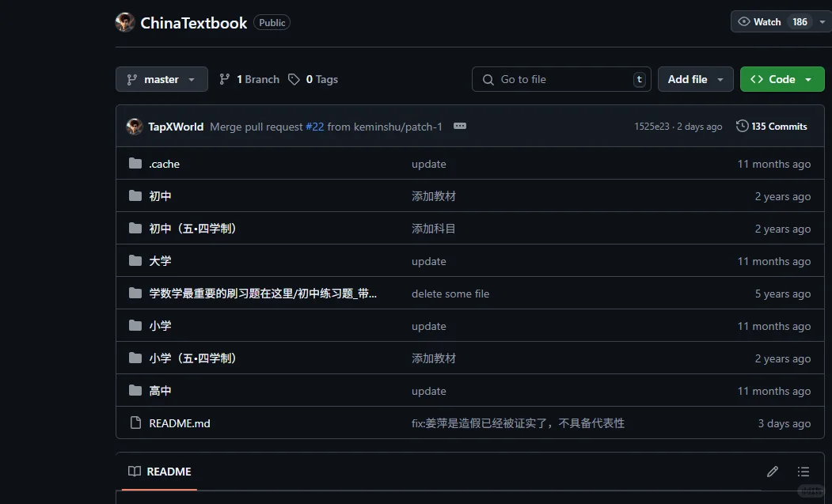Open the .cache row's update commit message
832x504 pixels.
(x=429, y=164)
